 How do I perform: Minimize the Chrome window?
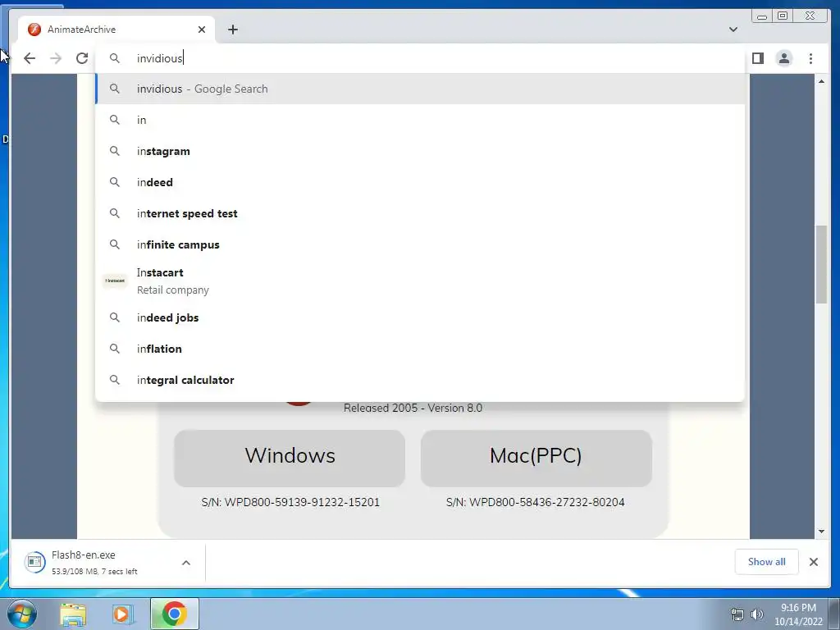click(762, 16)
